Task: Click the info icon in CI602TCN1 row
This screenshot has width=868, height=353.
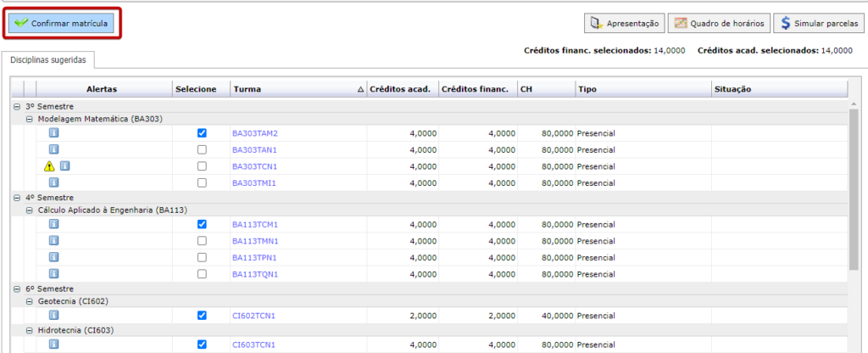Action: (x=53, y=316)
